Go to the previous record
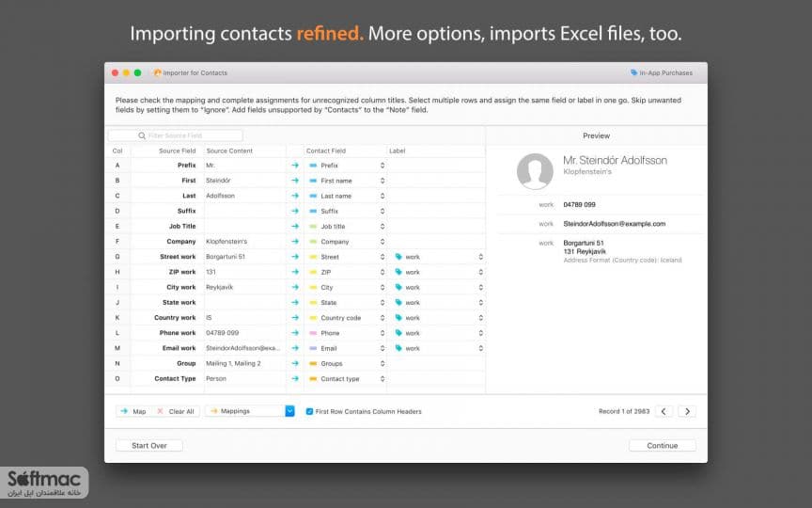The height and width of the screenshot is (508, 812). coord(664,412)
